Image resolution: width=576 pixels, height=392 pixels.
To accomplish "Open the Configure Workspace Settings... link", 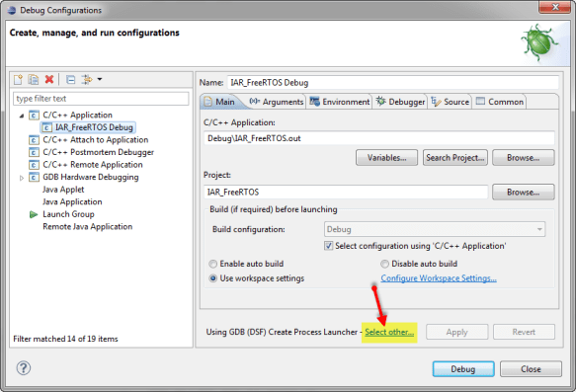I will (x=439, y=278).
